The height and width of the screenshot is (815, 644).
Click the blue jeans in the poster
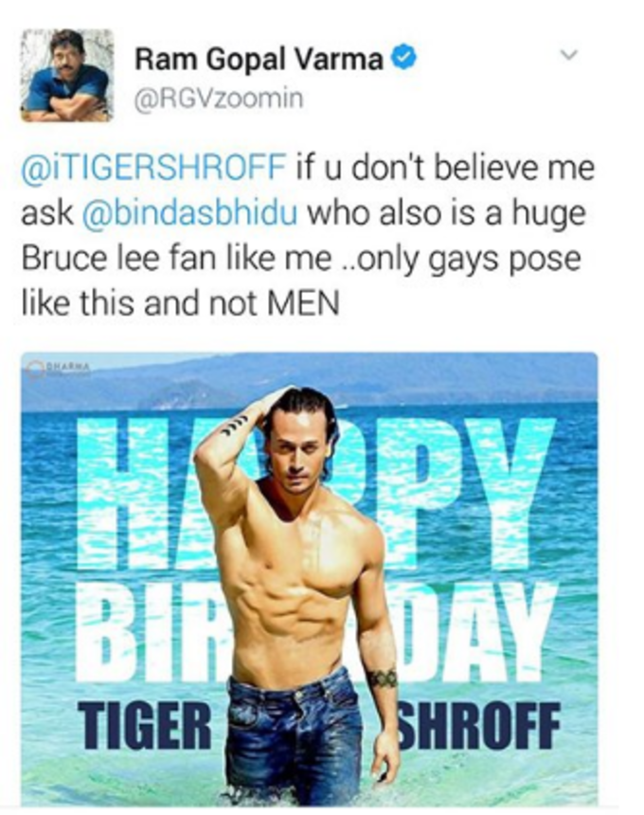coord(296,738)
